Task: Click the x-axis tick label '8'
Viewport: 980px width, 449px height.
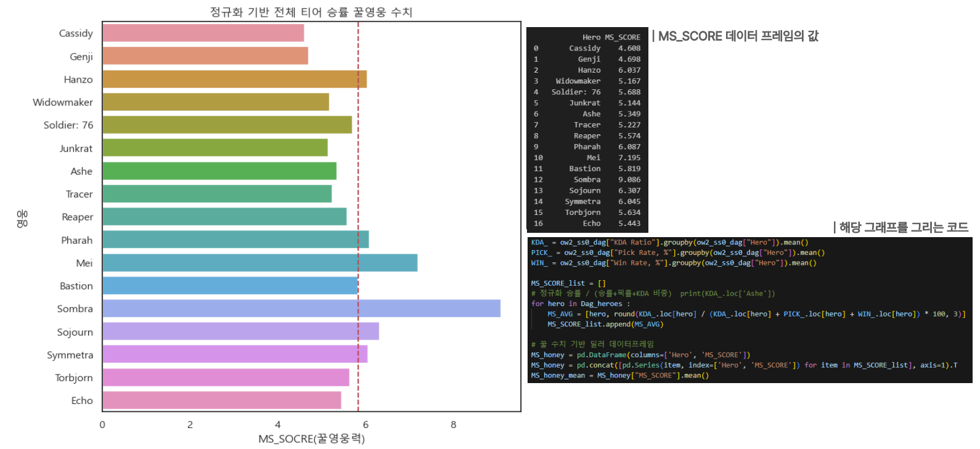Action: 454,424
